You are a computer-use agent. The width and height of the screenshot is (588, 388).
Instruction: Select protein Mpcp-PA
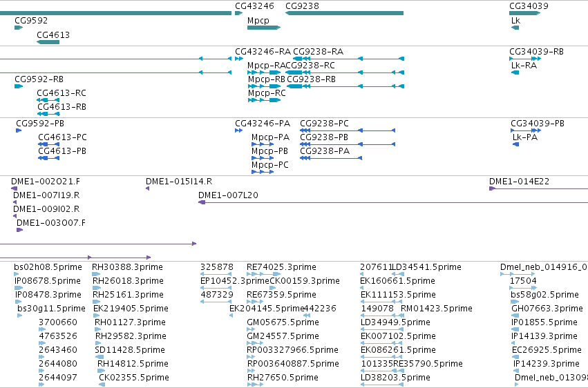(x=270, y=137)
